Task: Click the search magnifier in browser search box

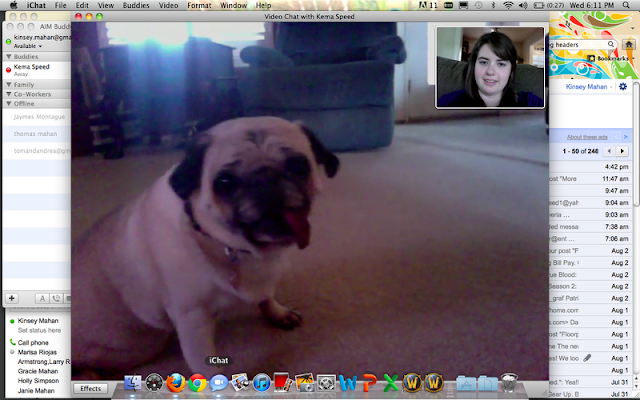Action: coord(611,44)
